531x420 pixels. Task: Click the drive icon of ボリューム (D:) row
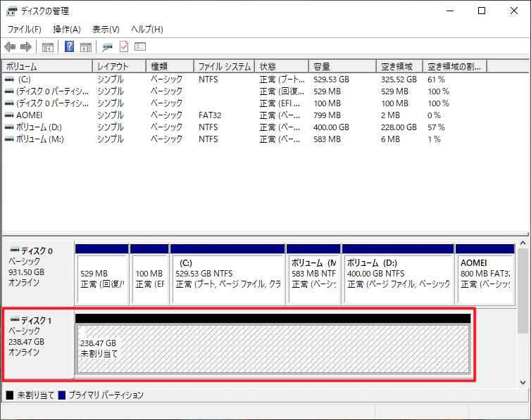point(9,127)
